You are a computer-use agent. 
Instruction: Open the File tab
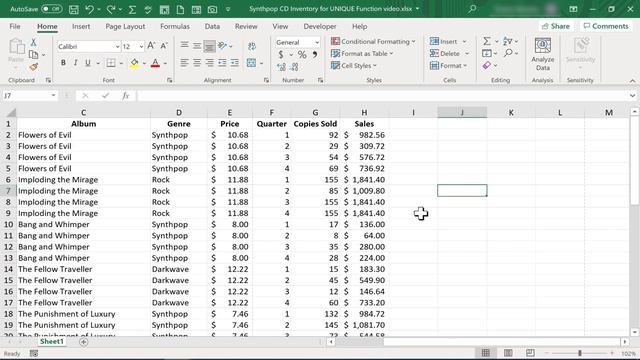point(15,26)
